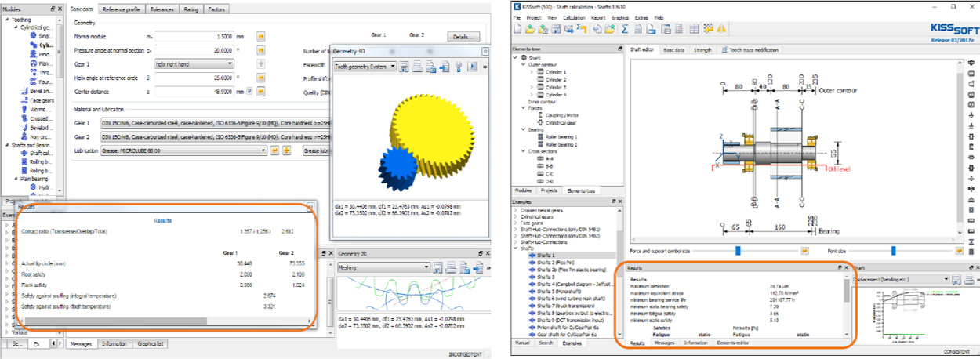Switch to Graphics list tab in gear window
Image resolution: width=980 pixels, height=359 pixels.
pos(149,343)
